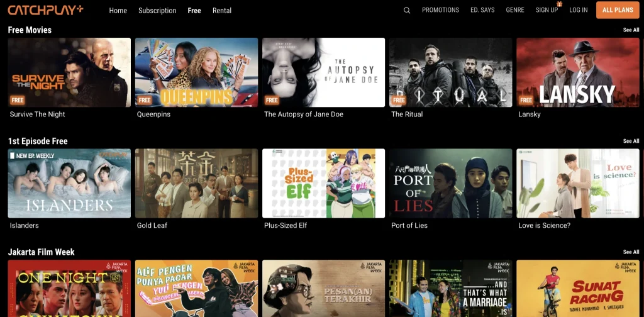Click the FREE badge on The Ritual
The width and height of the screenshot is (644, 317).
click(399, 100)
